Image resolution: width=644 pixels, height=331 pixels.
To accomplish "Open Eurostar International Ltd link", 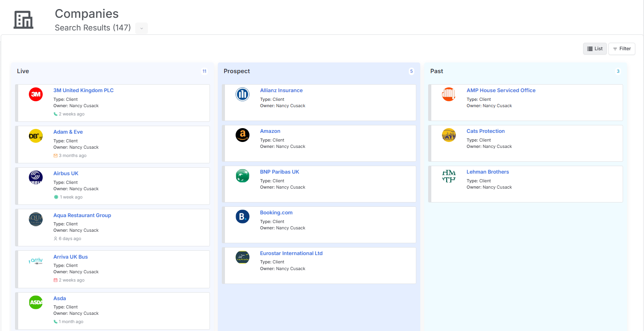I will (x=291, y=253).
